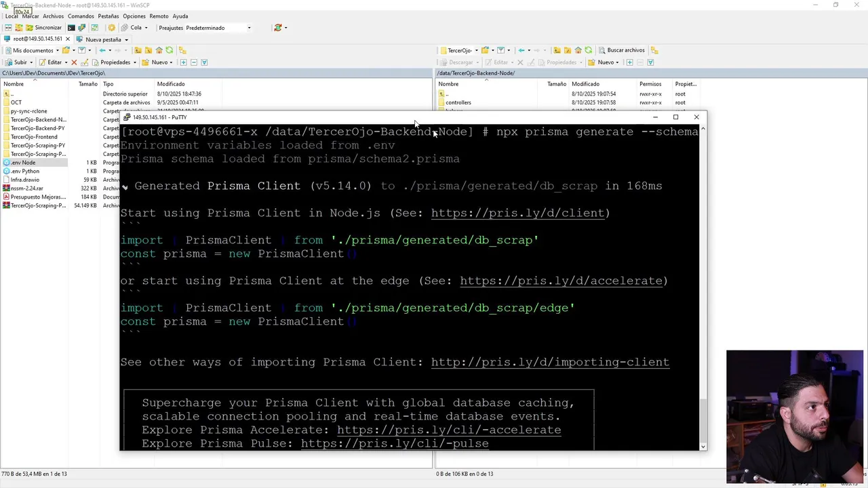Go to root directory in local panel
The height and width of the screenshot is (488, 868).
tap(149, 50)
